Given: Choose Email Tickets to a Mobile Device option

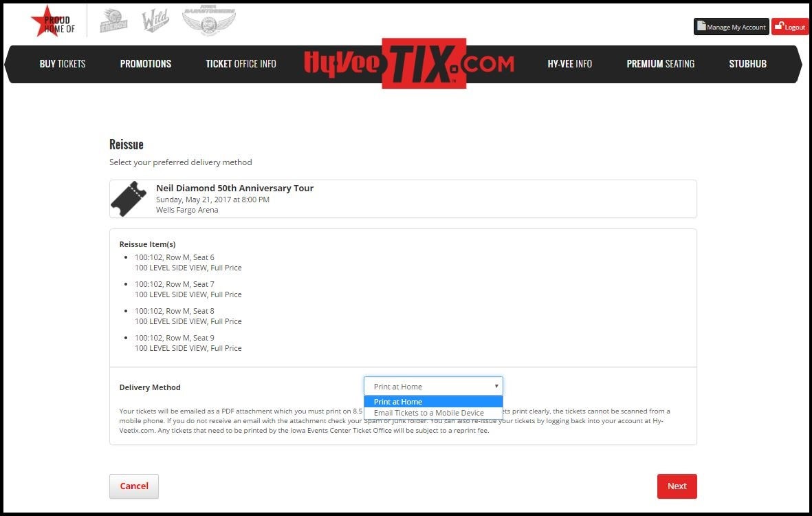Looking at the screenshot, I should point(433,413).
